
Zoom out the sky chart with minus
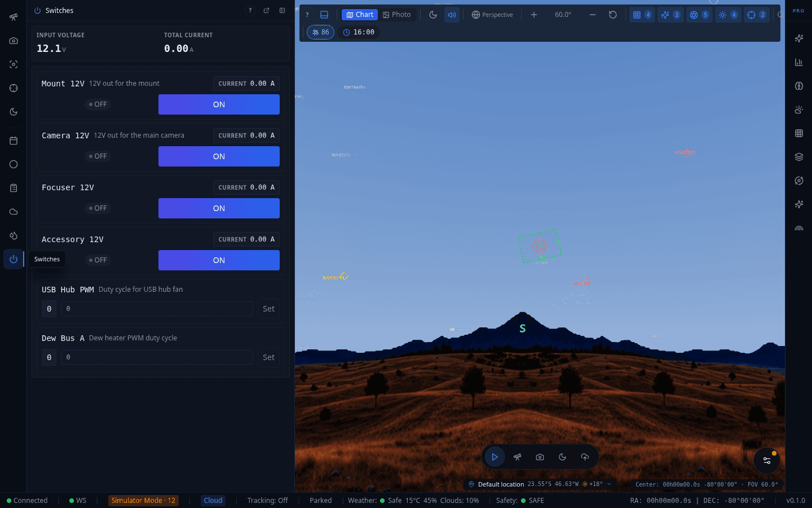pyautogui.click(x=593, y=15)
